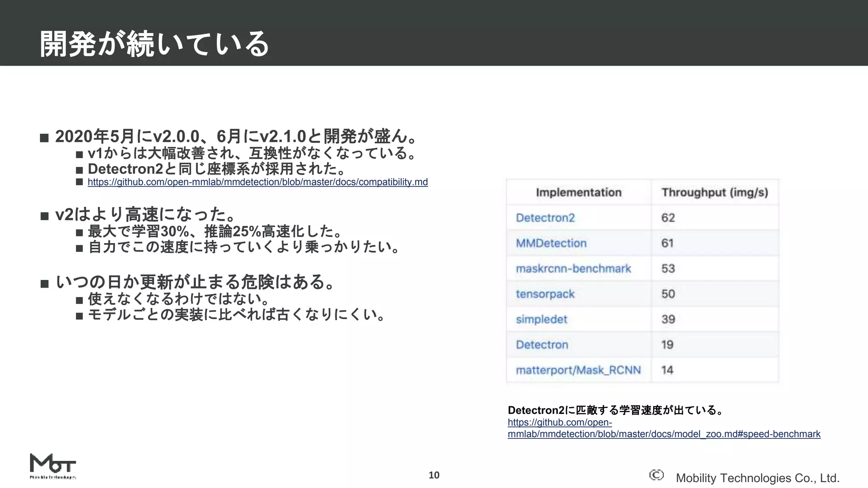
Task: Click Mobility Technologies Co., Ltd. footer text
Action: [758, 478]
